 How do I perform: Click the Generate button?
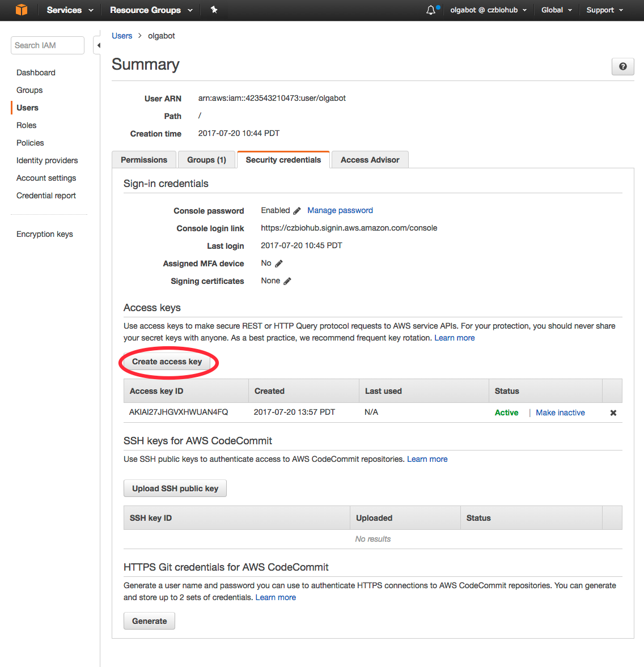150,621
